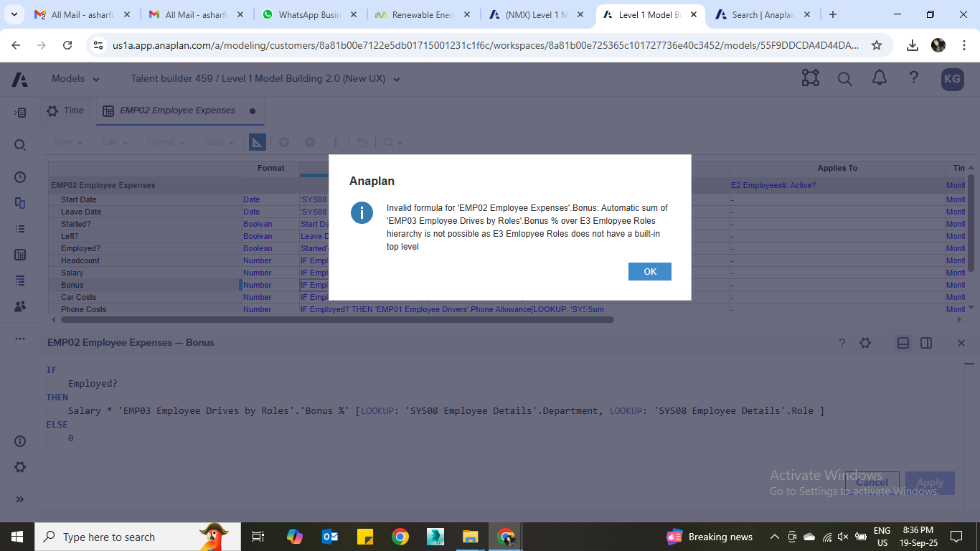Open the sidebar settings gear icon
The height and width of the screenshot is (551, 980).
(20, 467)
